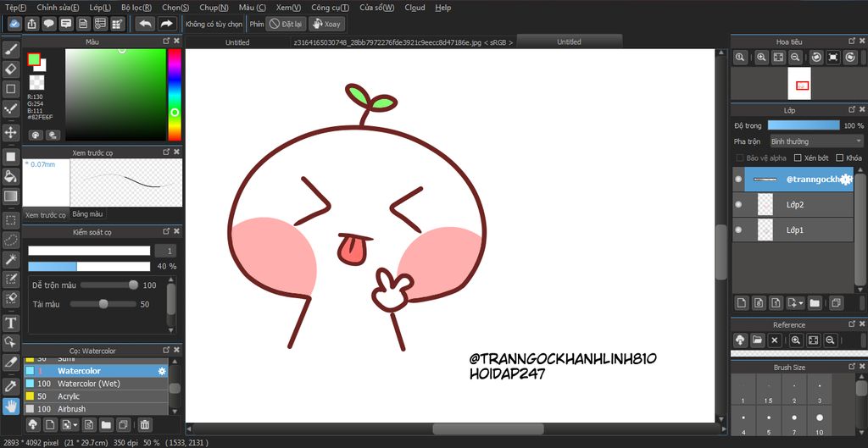Click the Undo arrow
Viewport: 868px width, 448px height.
pyautogui.click(x=145, y=24)
